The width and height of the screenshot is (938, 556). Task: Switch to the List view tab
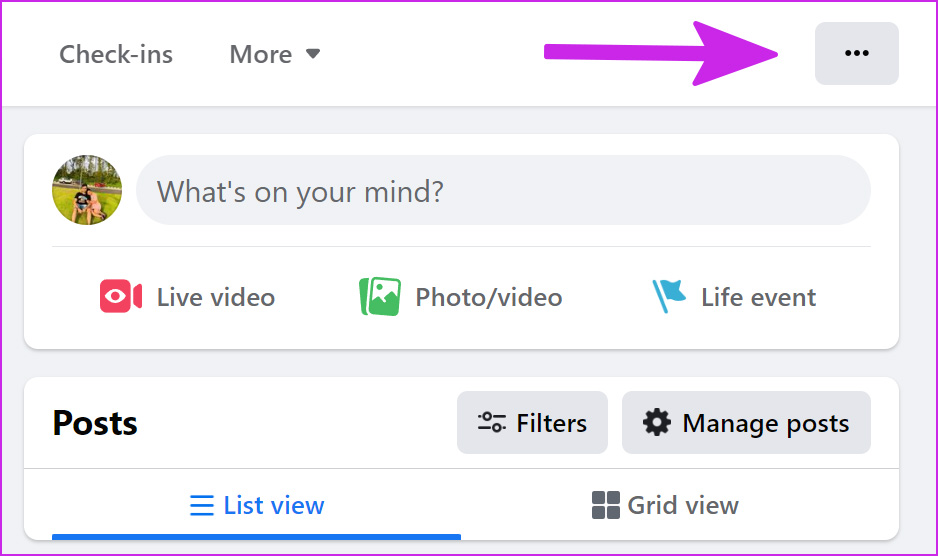click(257, 505)
